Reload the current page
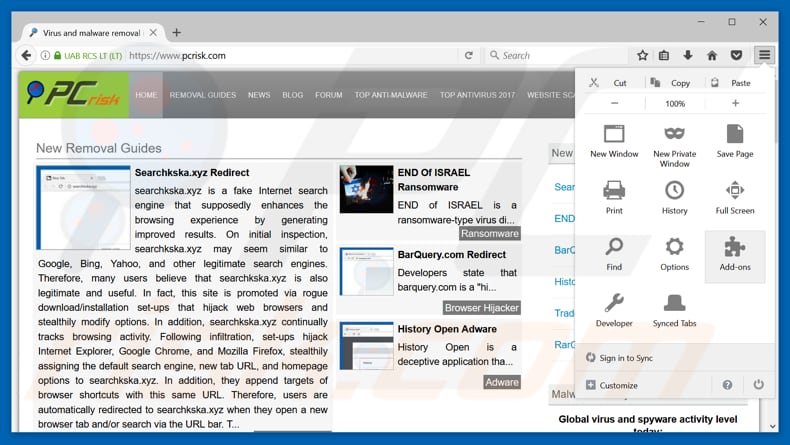 click(469, 55)
